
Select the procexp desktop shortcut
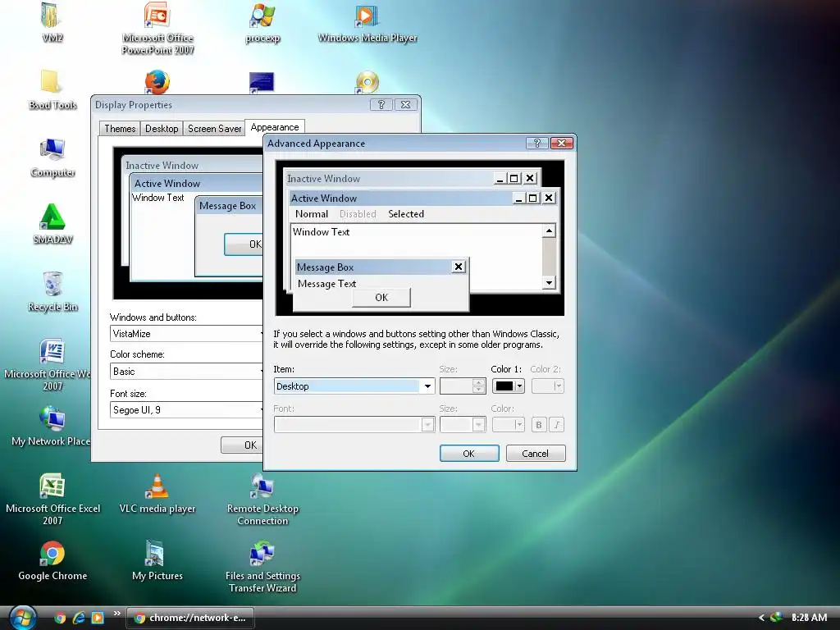[x=262, y=22]
